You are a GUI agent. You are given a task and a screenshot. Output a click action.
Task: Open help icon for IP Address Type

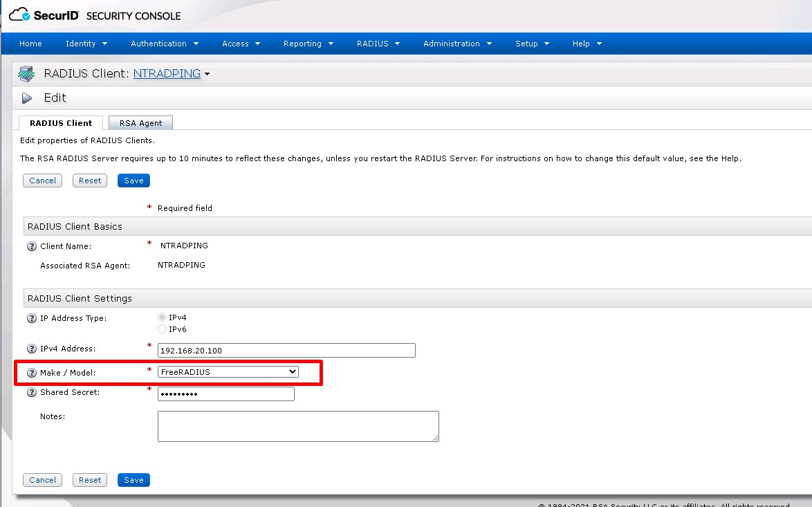tap(31, 319)
